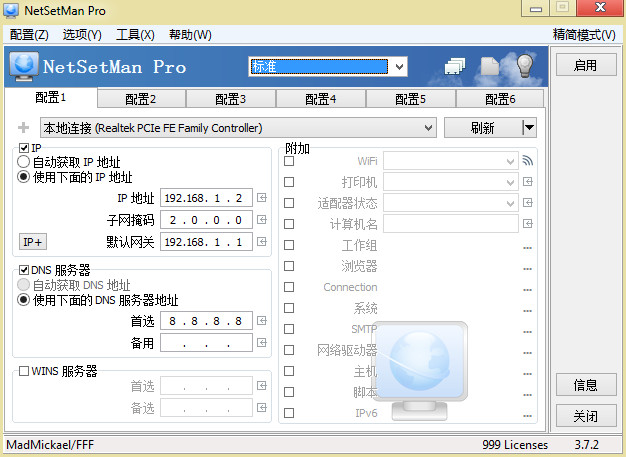Open the 适配器状态 dropdown list
626x457 pixels.
tap(451, 203)
